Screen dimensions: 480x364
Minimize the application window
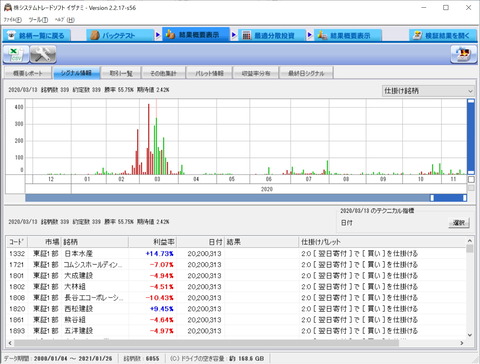coord(424,8)
